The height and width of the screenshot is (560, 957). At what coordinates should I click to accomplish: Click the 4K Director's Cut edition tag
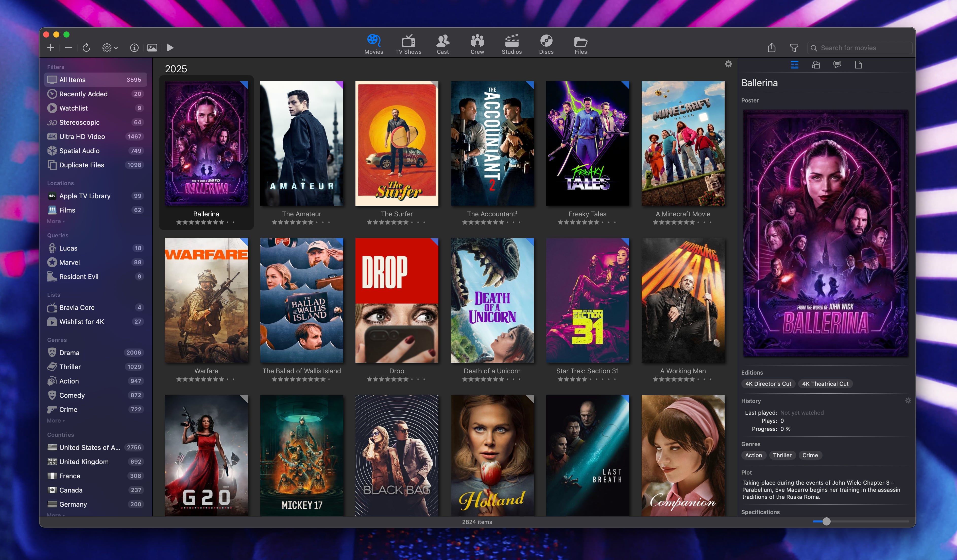click(x=768, y=384)
